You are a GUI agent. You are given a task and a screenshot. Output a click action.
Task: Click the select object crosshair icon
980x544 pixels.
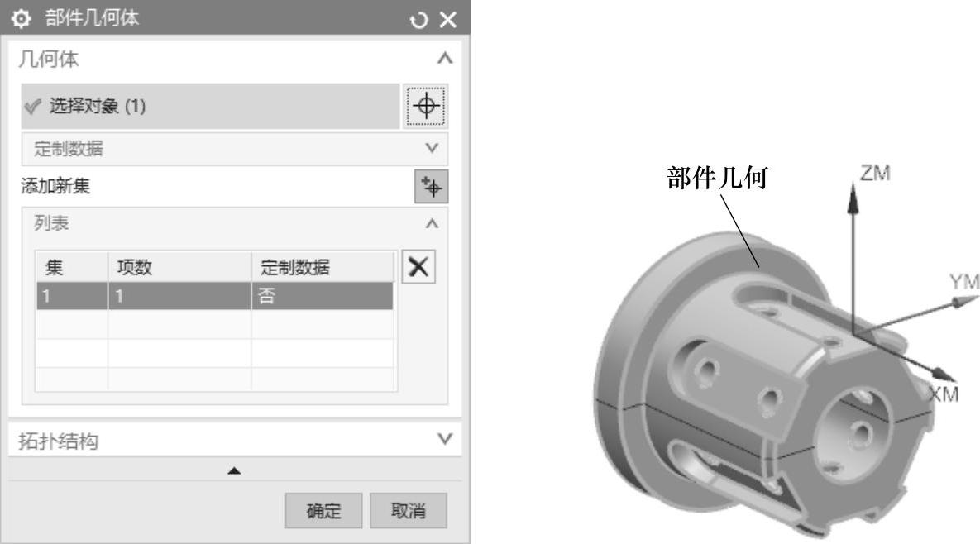pyautogui.click(x=426, y=106)
